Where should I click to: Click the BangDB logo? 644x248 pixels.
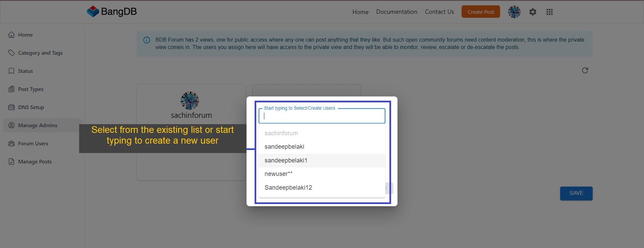(x=112, y=11)
